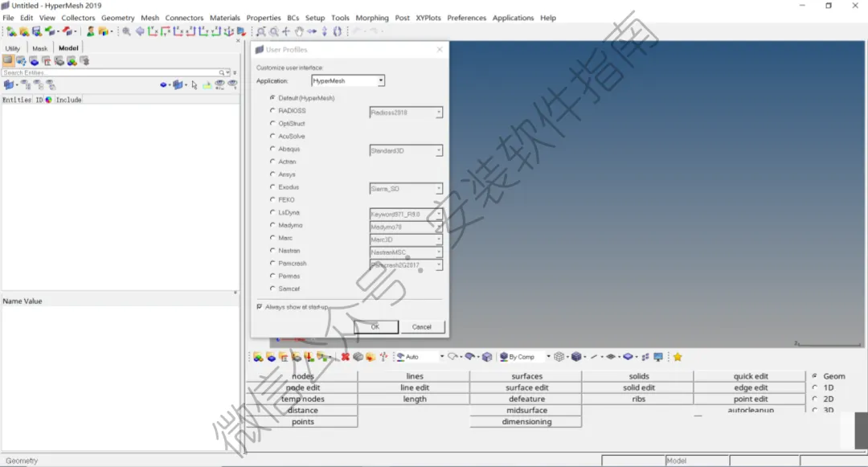The image size is (868, 467).
Task: Open the solid edit panel
Action: coord(639,387)
